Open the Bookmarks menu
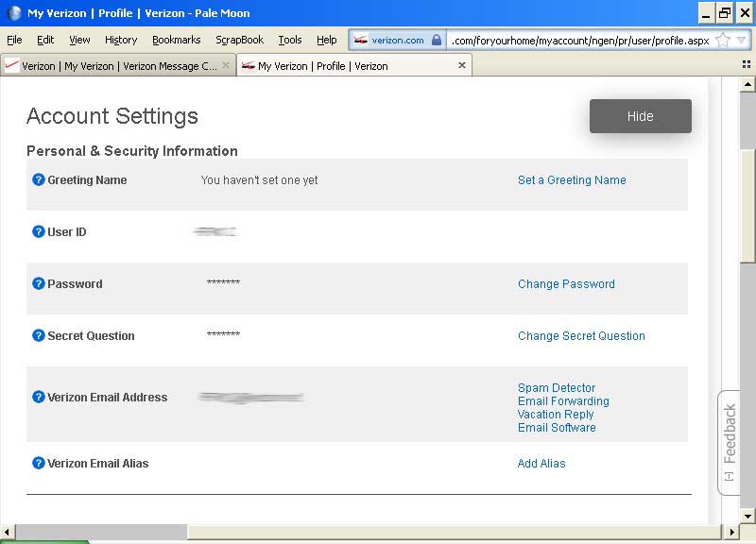Image resolution: width=756 pixels, height=544 pixels. point(177,40)
